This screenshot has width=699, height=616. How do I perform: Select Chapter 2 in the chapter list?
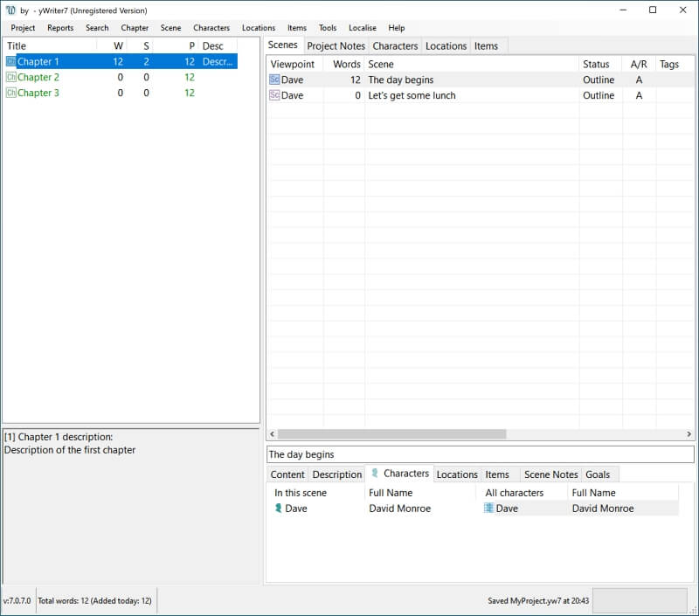[x=121, y=77]
